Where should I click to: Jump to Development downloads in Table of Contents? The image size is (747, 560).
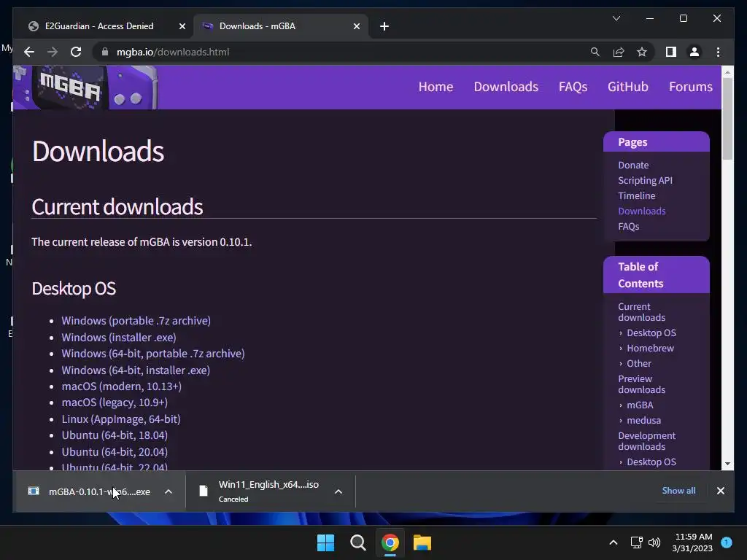646,441
